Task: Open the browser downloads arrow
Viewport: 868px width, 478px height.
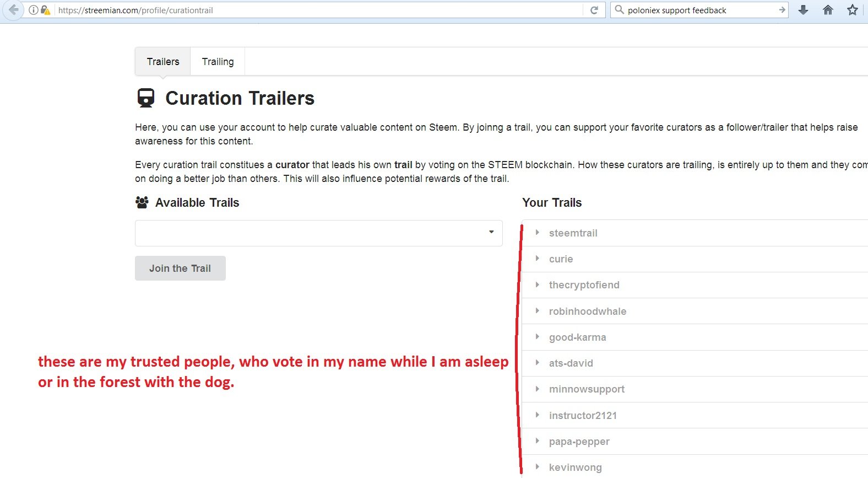Action: pos(803,10)
